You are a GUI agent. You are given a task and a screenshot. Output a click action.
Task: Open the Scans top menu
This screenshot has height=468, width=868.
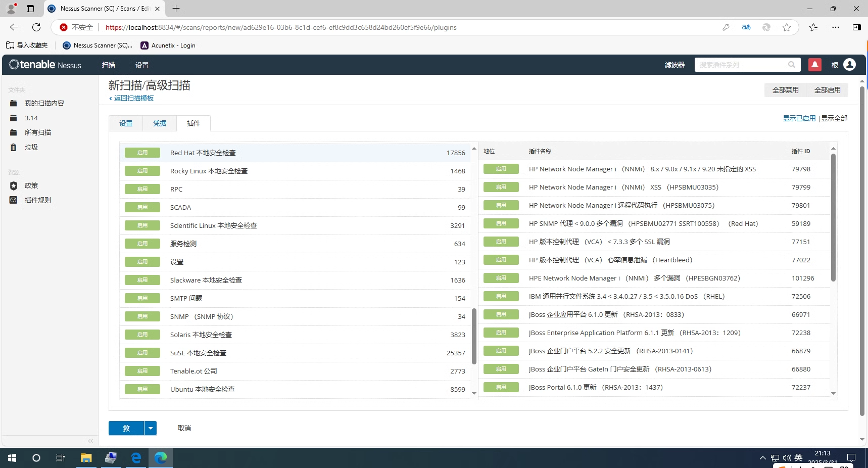pos(109,65)
